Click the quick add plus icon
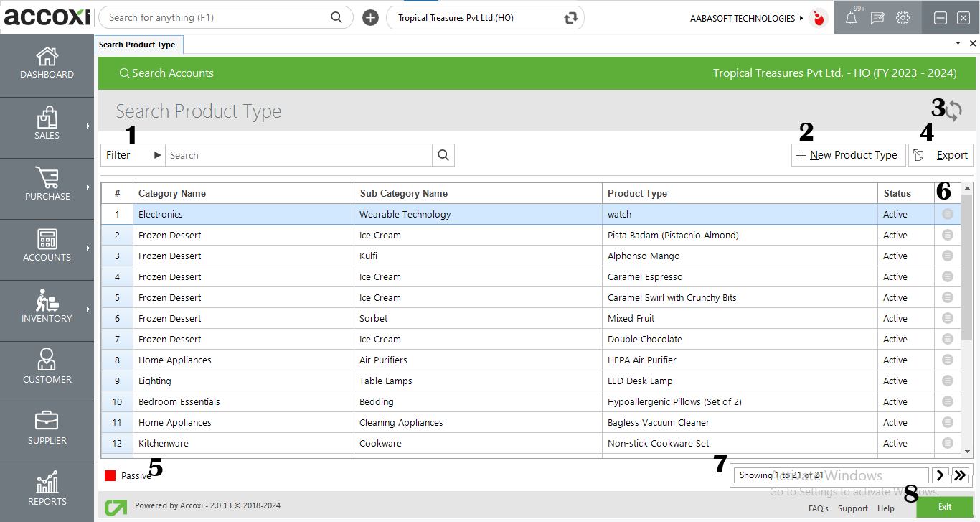Viewport: 980px width, 522px height. pyautogui.click(x=370, y=18)
